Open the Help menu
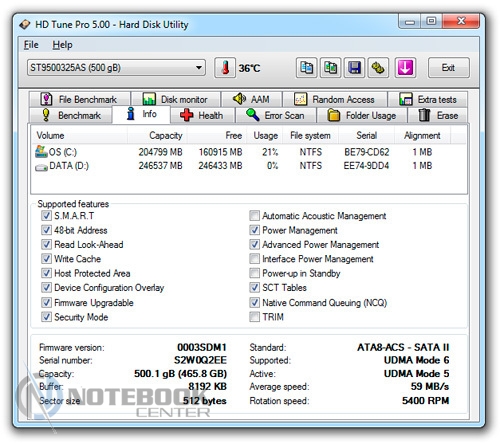Screen dimensions: 500x444 (x=62, y=45)
